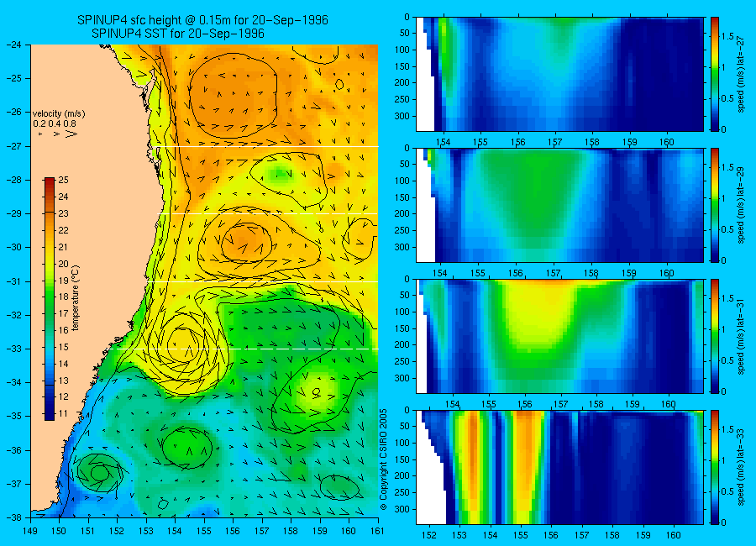Click the title 'SPINUP4 sfc height @ 0.15m' line

pos(202,20)
